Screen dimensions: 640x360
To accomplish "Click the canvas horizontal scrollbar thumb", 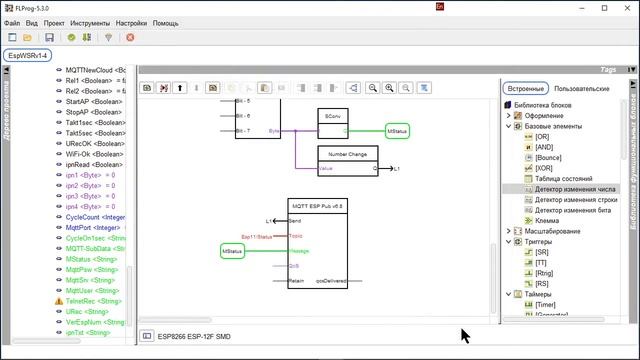I will [x=176, y=320].
